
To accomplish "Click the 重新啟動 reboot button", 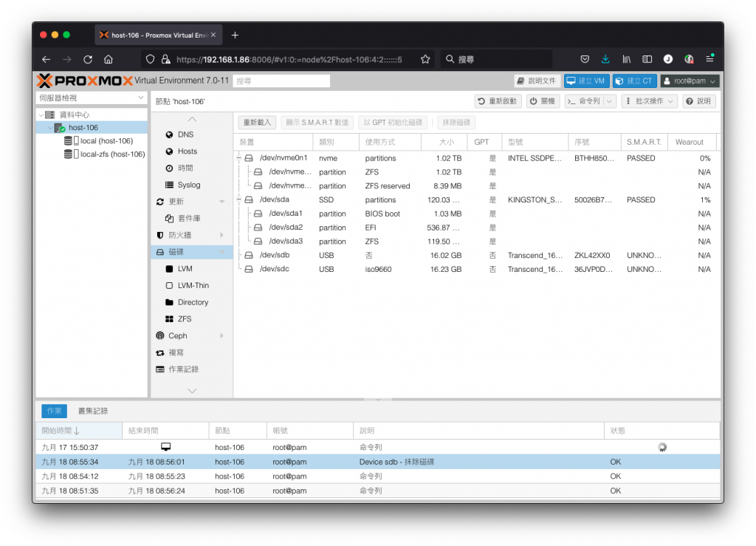I will [x=498, y=101].
